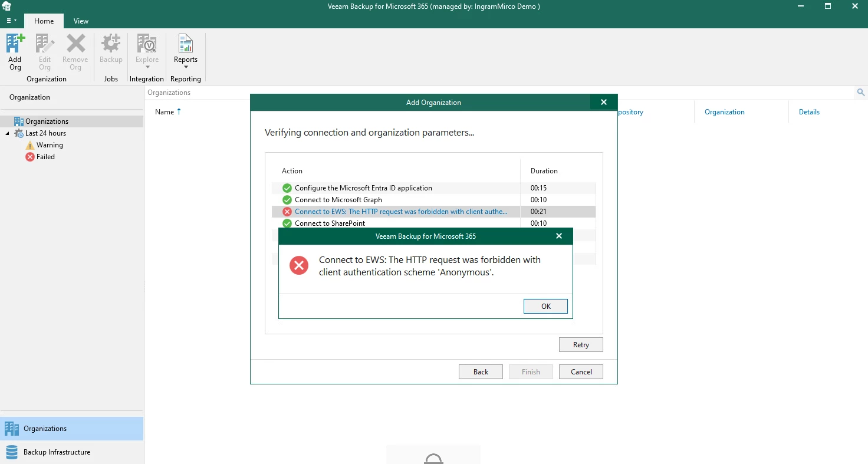Open Backup Infrastructure view in navigation
Viewport: 868px width, 464px height.
tap(71, 452)
